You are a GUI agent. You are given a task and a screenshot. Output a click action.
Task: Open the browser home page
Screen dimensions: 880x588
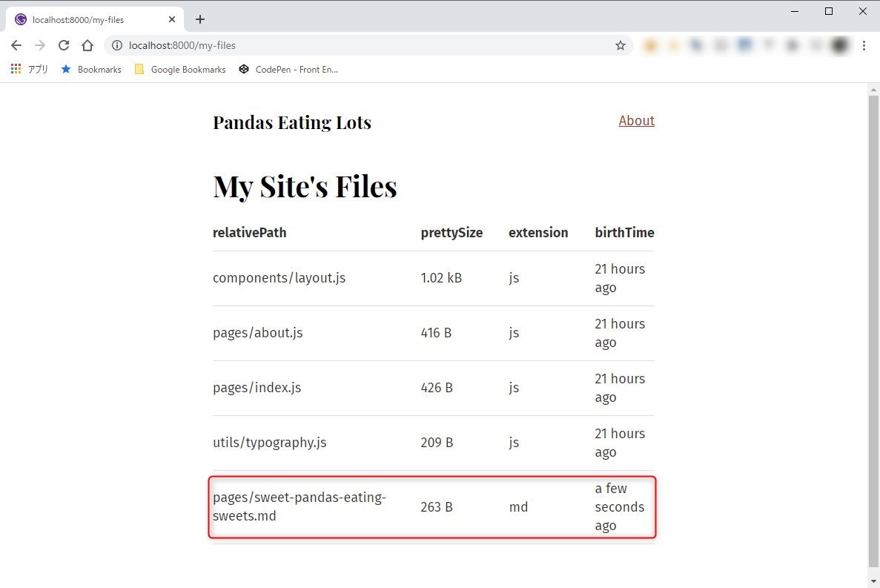pos(87,45)
